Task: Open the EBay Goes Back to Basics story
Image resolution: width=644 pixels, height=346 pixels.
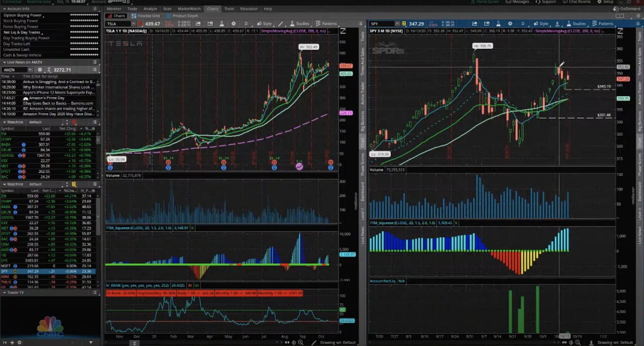Action: (58, 103)
